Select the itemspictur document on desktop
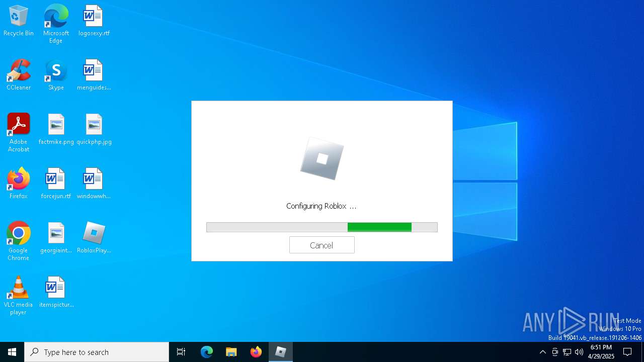The width and height of the screenshot is (644, 362). click(56, 293)
